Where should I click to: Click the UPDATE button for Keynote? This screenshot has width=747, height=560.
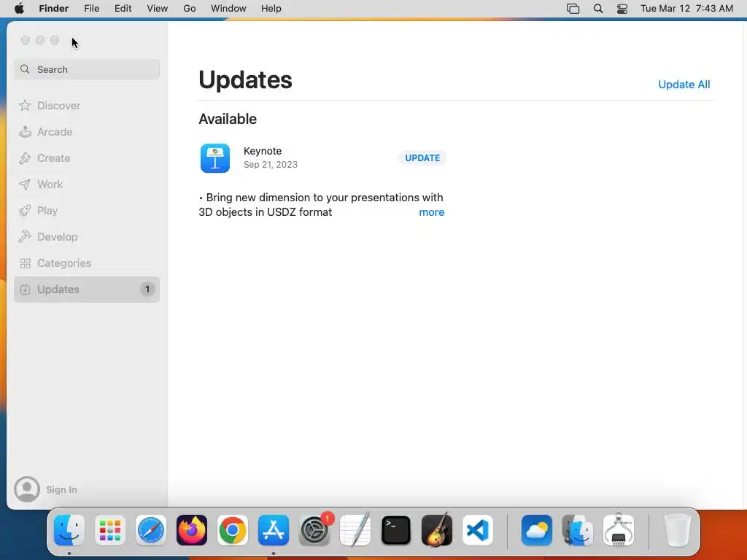click(422, 158)
